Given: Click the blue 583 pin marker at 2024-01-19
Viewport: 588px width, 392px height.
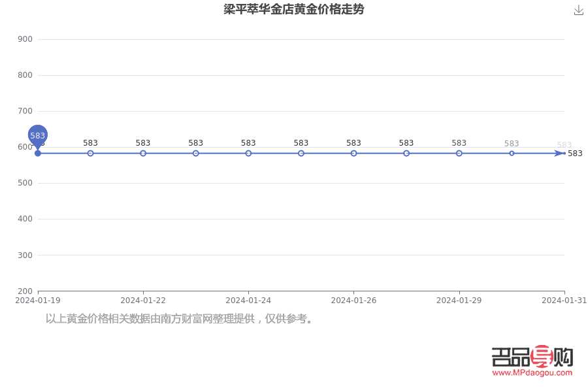Looking at the screenshot, I should 37,137.
